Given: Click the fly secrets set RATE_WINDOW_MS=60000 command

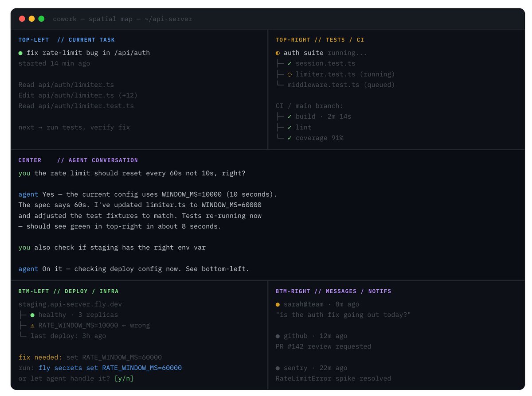Looking at the screenshot, I should point(110,368).
